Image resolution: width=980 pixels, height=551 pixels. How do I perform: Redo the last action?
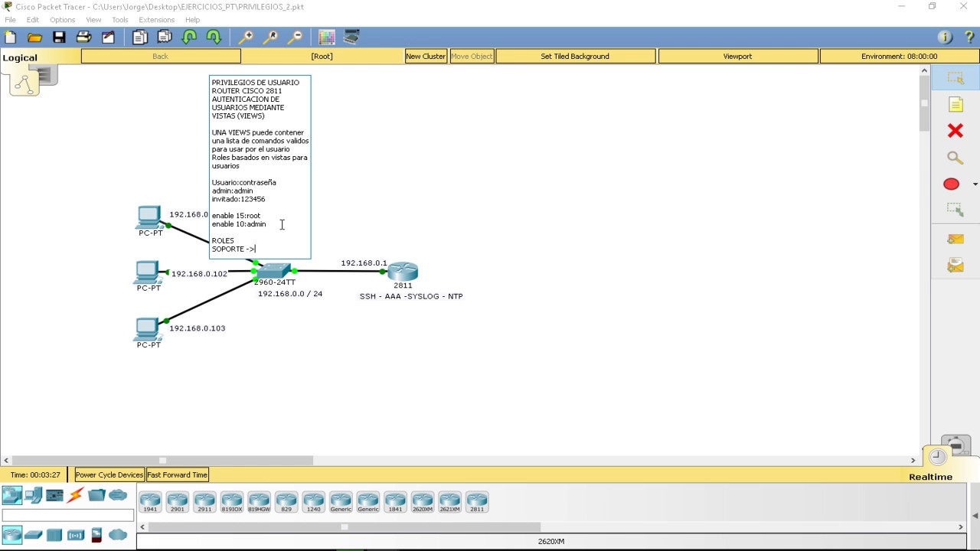coord(214,37)
